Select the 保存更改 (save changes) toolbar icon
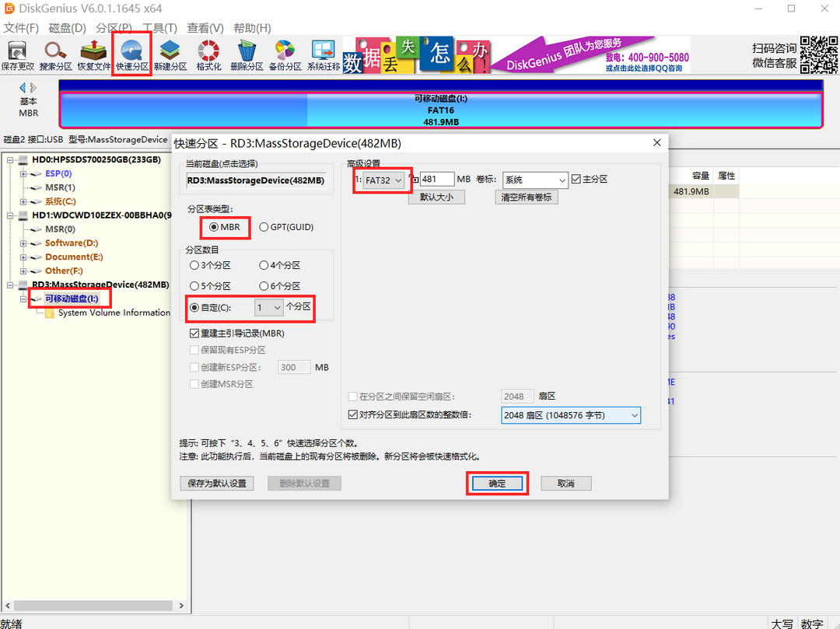The height and width of the screenshot is (629, 840). [x=17, y=53]
